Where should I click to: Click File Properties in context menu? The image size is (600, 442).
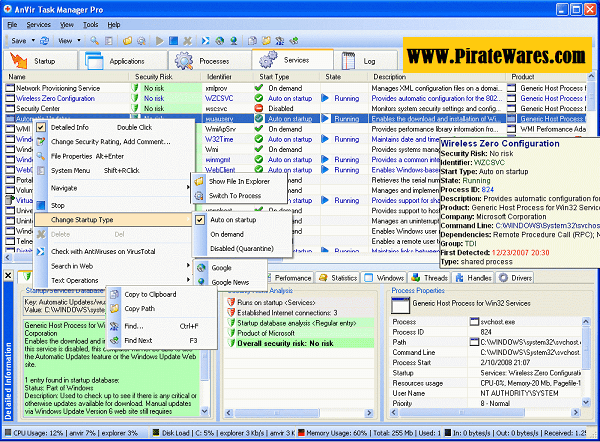(113, 156)
